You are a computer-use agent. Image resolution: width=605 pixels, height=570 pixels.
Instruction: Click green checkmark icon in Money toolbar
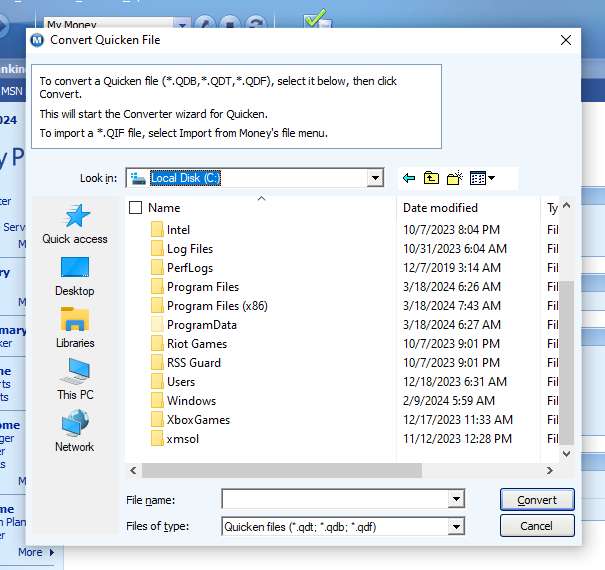click(x=316, y=19)
